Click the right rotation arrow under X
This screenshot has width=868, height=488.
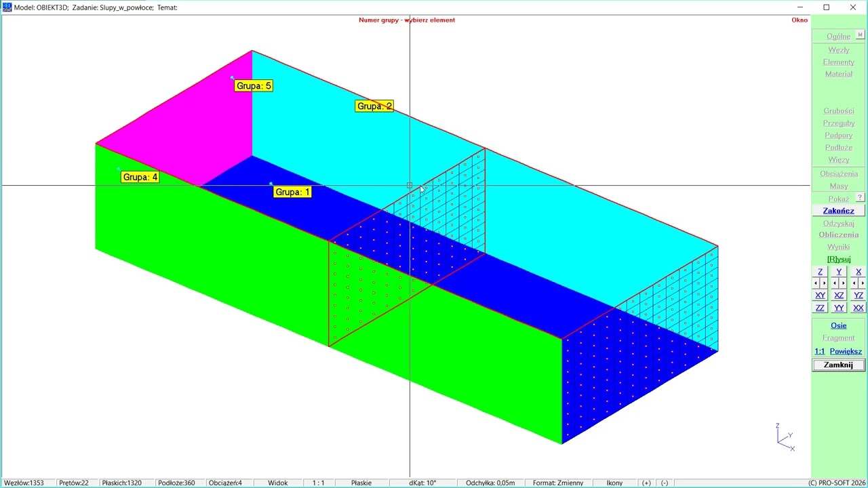click(x=863, y=283)
